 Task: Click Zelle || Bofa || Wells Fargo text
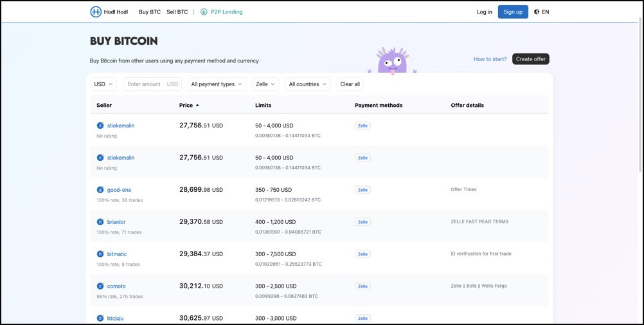coord(479,286)
